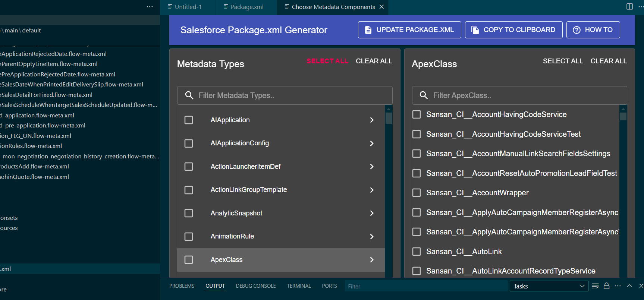Check the AIApplication checkbox
This screenshot has height=300, width=644.
coord(189,120)
